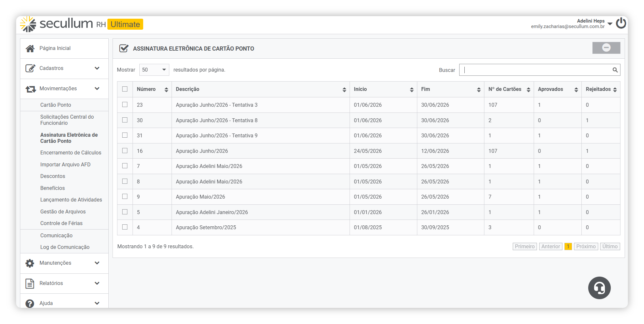This screenshot has height=324, width=644.
Task: Open Controle de Férias
Action: coord(61,223)
